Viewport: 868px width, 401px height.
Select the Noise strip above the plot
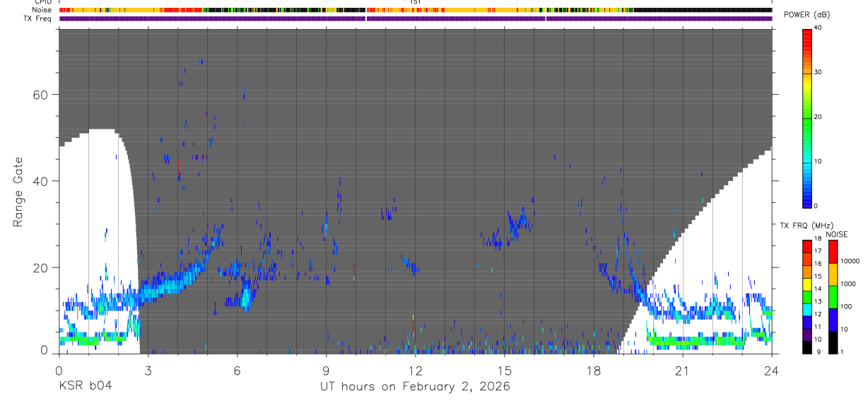click(x=416, y=10)
